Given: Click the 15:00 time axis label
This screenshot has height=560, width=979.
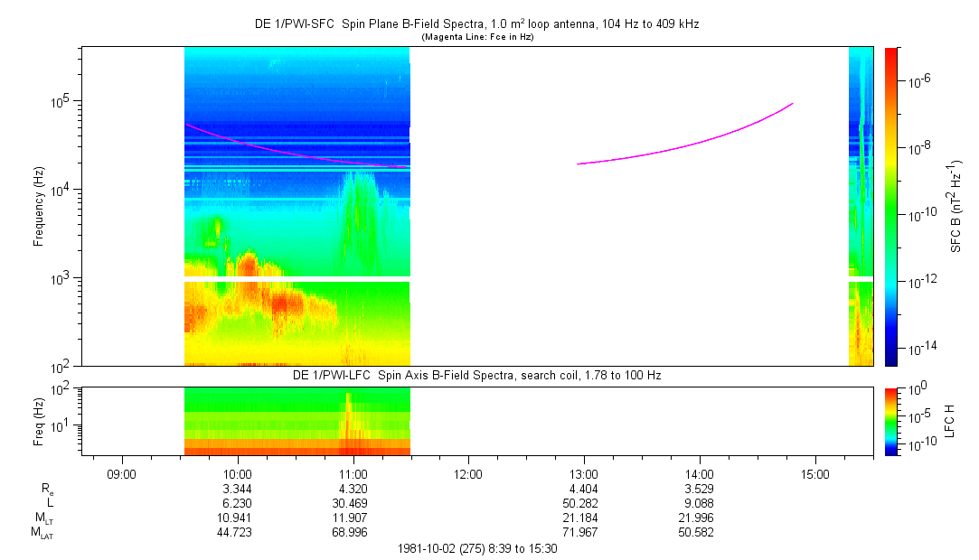Looking at the screenshot, I should pos(815,473).
